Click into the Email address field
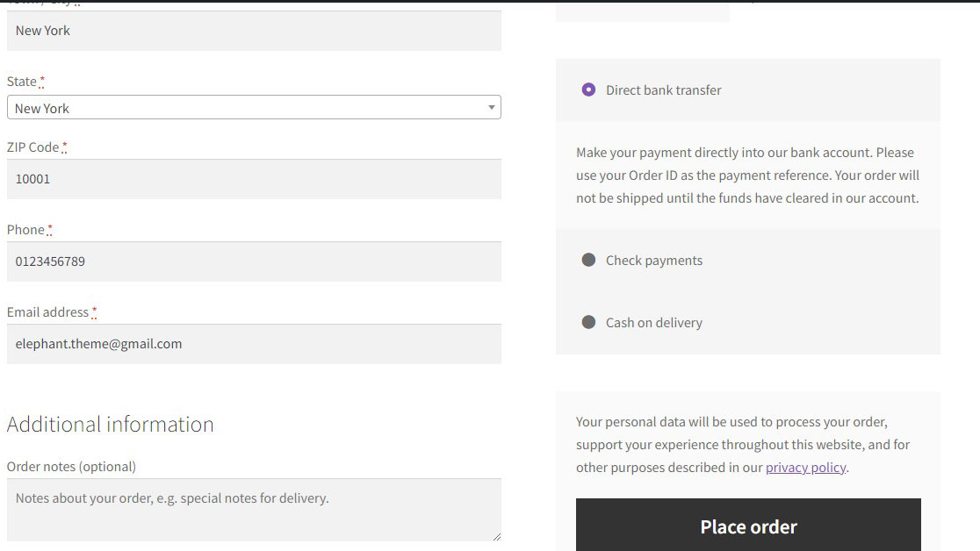Screen dimensions: 980x551 tap(254, 344)
